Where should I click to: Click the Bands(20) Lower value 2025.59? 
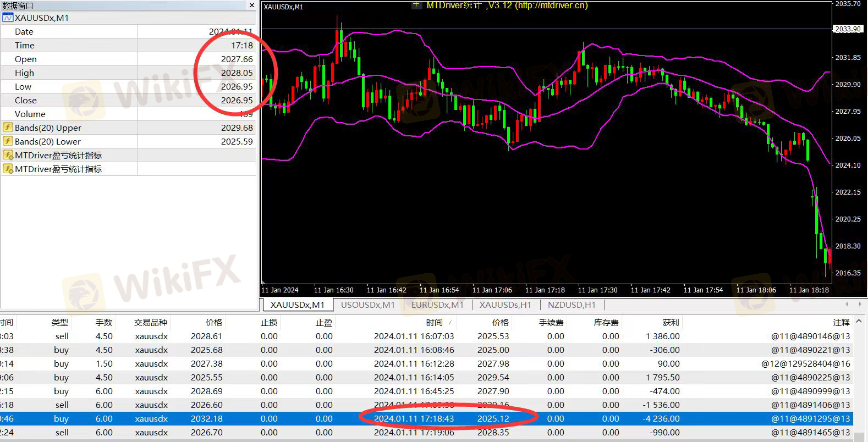[x=237, y=141]
